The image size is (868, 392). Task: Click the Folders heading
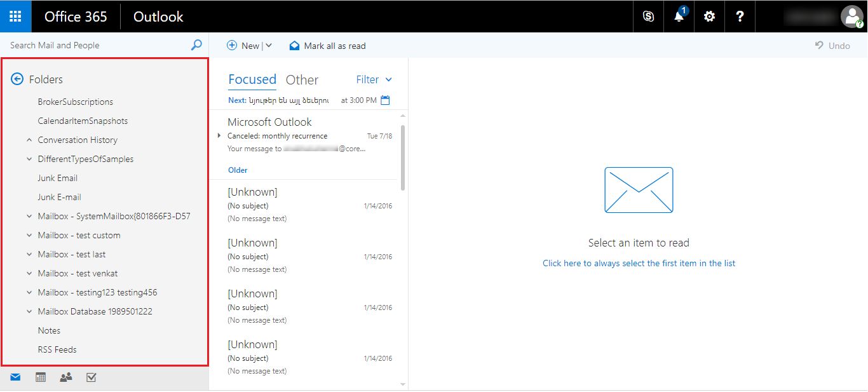pos(46,79)
